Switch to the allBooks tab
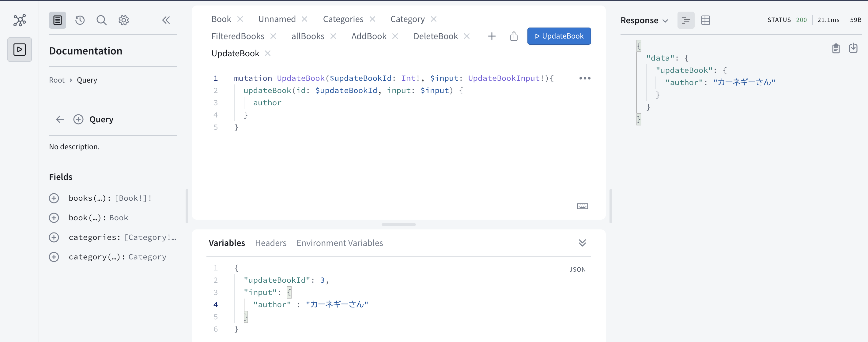This screenshot has height=342, width=868. click(308, 36)
